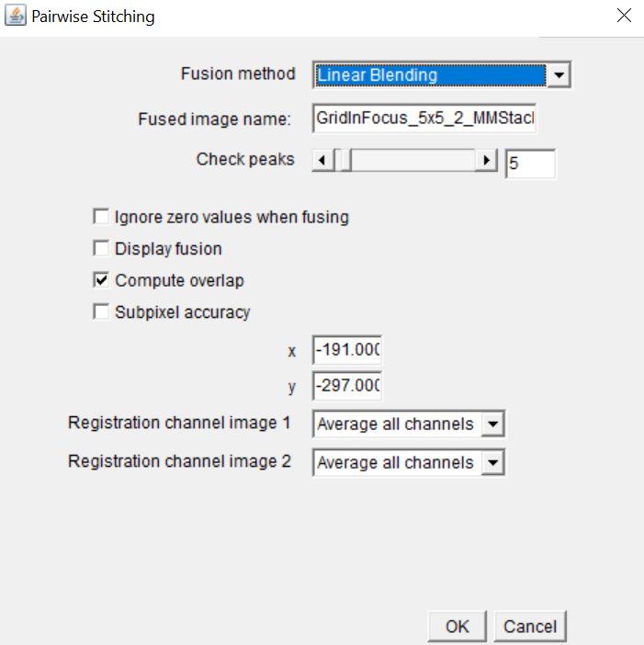The image size is (644, 645).
Task: Click the left arrow of Check peaks scrollbar
Action: (x=322, y=161)
